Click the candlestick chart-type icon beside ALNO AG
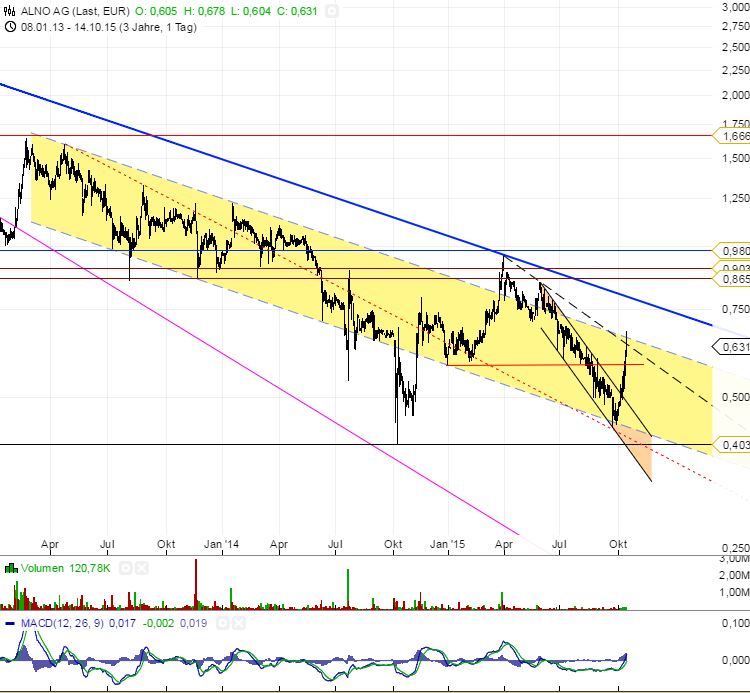Screen dimensions: 750x693 coord(10,11)
